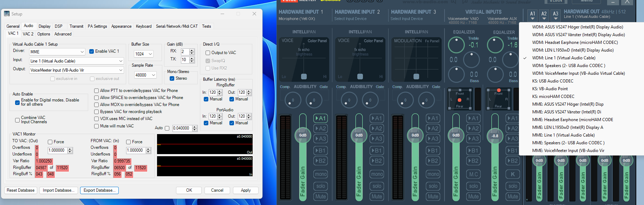Screen dimensions: 644x205
Task: Toggle K karaoke button on Voicemeeter AUX
Action: pos(513,174)
